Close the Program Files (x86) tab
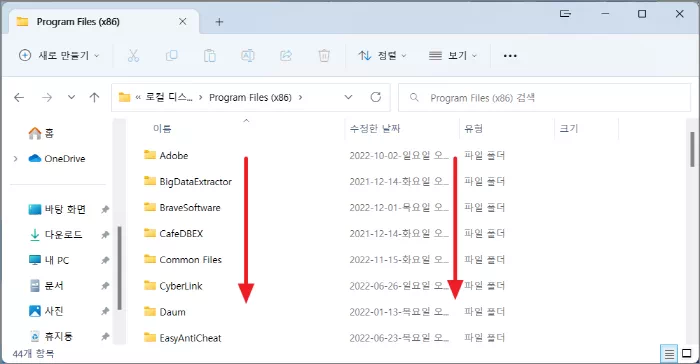700x364 pixels. pos(183,21)
